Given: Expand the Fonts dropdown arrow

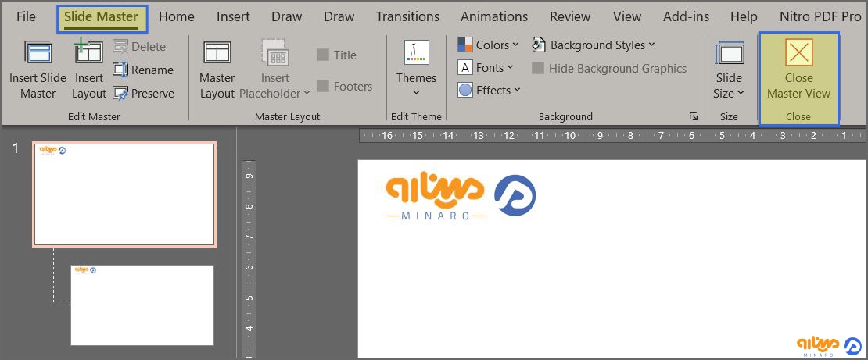Looking at the screenshot, I should click(511, 67).
